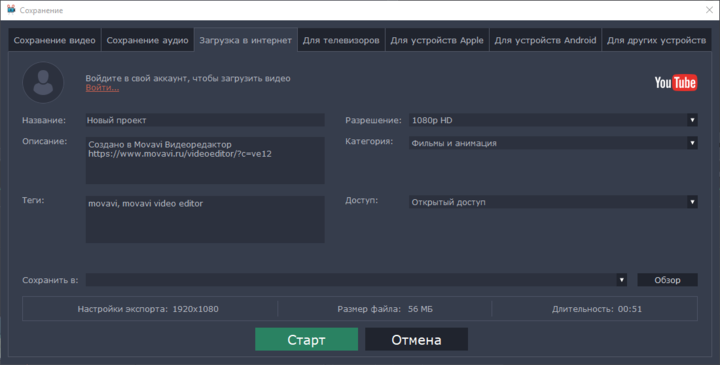Open the Для других устройств tab
This screenshot has height=365, width=720.
tap(657, 40)
